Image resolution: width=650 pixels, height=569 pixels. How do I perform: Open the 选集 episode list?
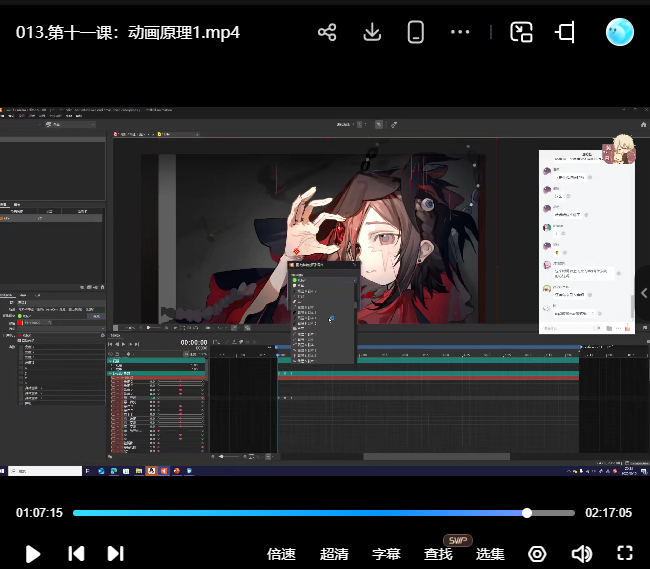490,554
